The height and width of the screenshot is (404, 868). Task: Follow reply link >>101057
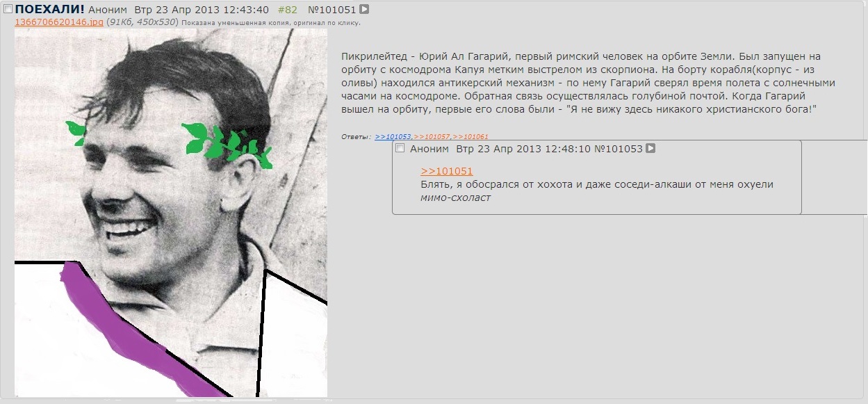(432, 137)
